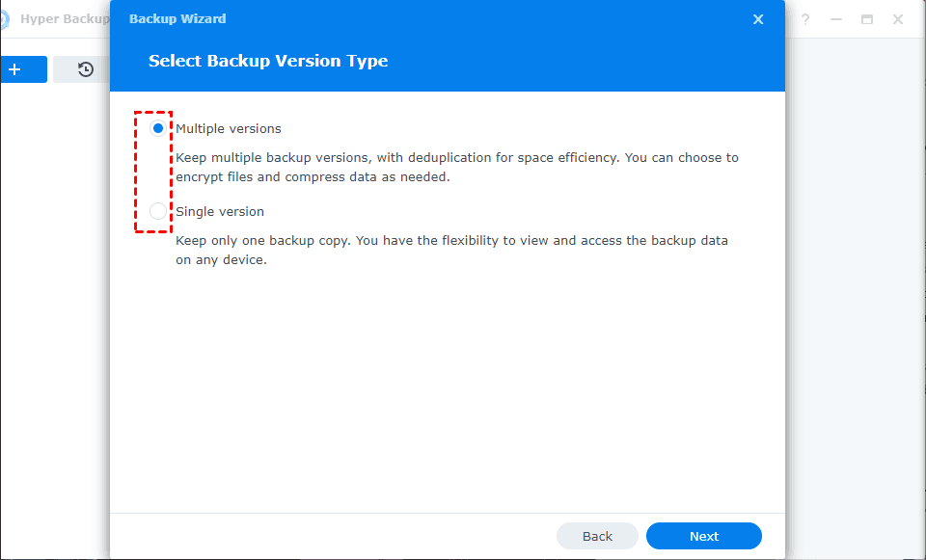The height and width of the screenshot is (560, 926).
Task: Click the Hyper Backup app logo icon
Action: coord(3,19)
